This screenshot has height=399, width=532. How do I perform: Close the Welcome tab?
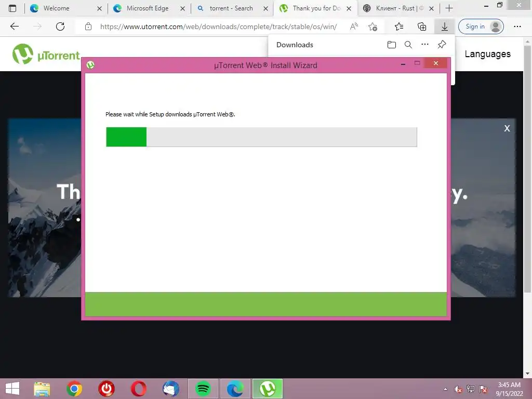pos(99,8)
